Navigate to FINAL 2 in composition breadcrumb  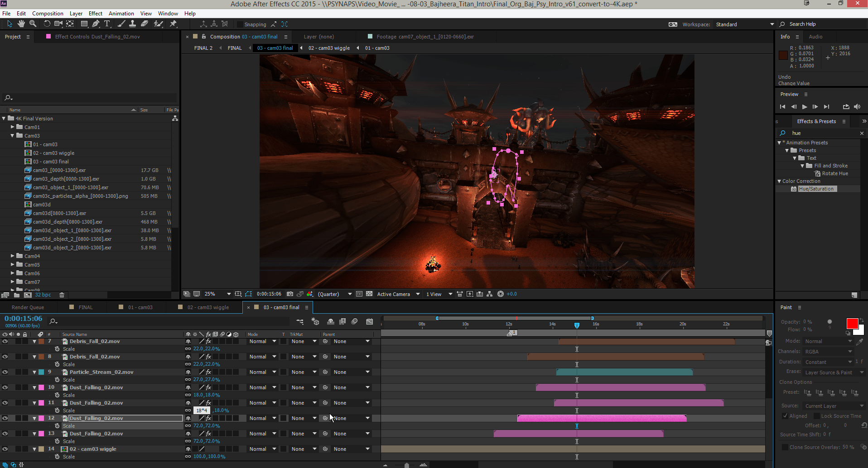203,48
